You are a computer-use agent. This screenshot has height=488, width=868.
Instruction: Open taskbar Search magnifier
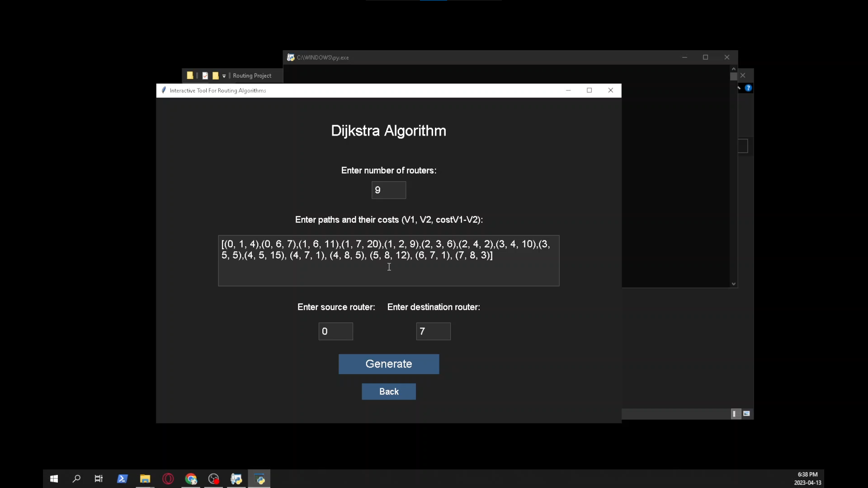pos(76,479)
